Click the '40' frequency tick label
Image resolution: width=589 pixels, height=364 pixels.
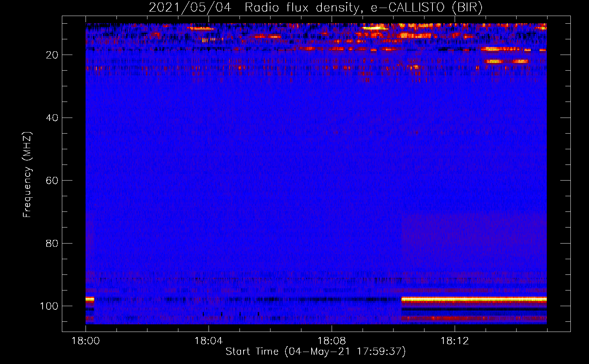click(52, 118)
